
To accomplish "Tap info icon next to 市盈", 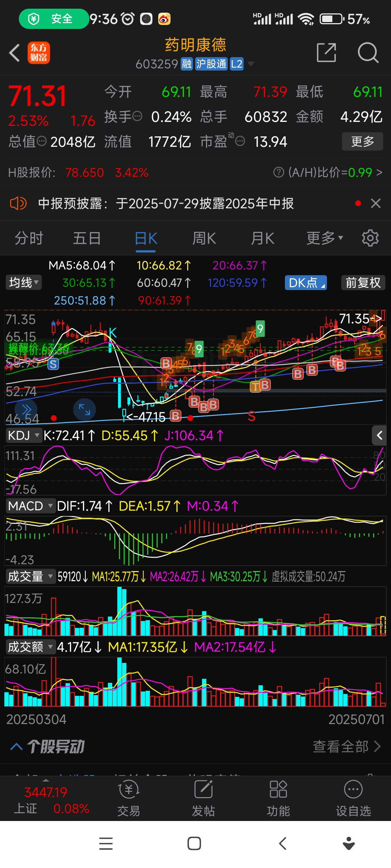I will (x=240, y=141).
